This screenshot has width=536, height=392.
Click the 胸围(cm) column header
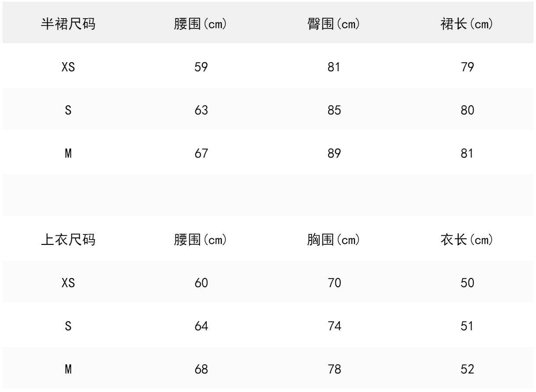click(333, 240)
